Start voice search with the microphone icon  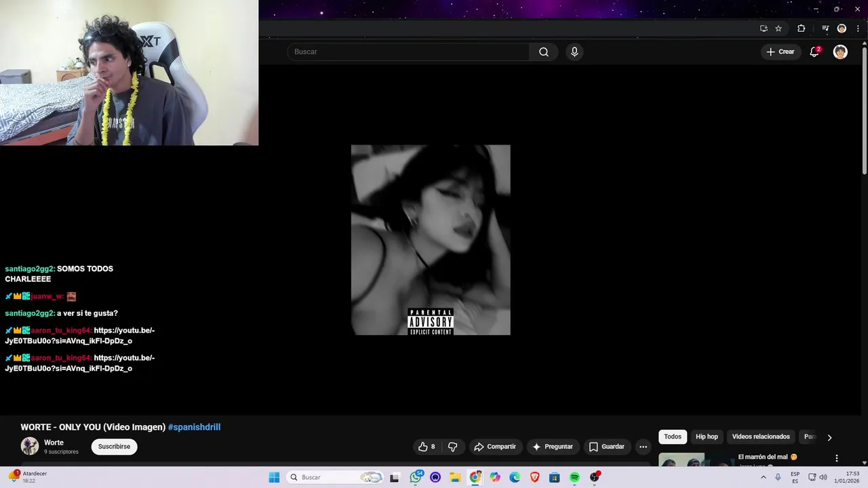click(x=574, y=52)
